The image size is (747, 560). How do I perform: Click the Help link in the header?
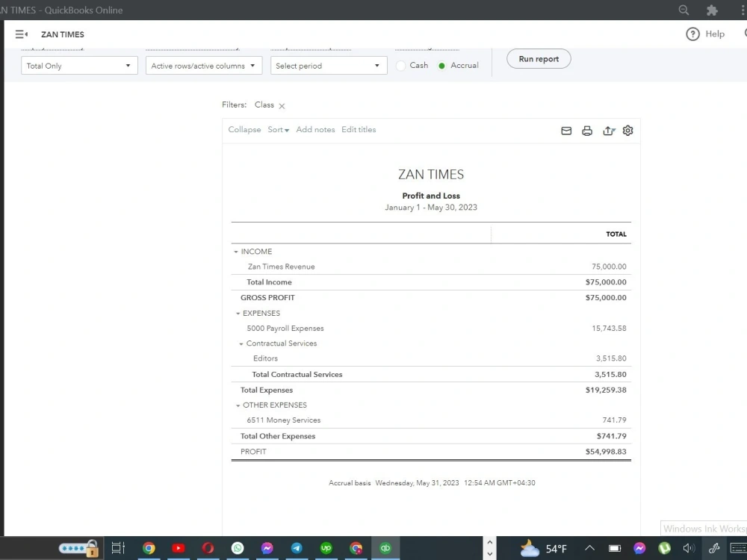point(715,34)
